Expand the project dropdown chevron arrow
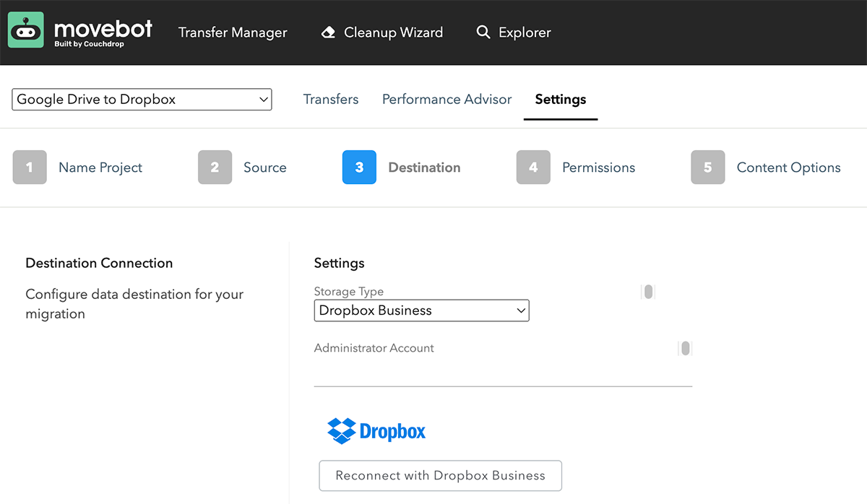The image size is (867, 504). point(262,99)
